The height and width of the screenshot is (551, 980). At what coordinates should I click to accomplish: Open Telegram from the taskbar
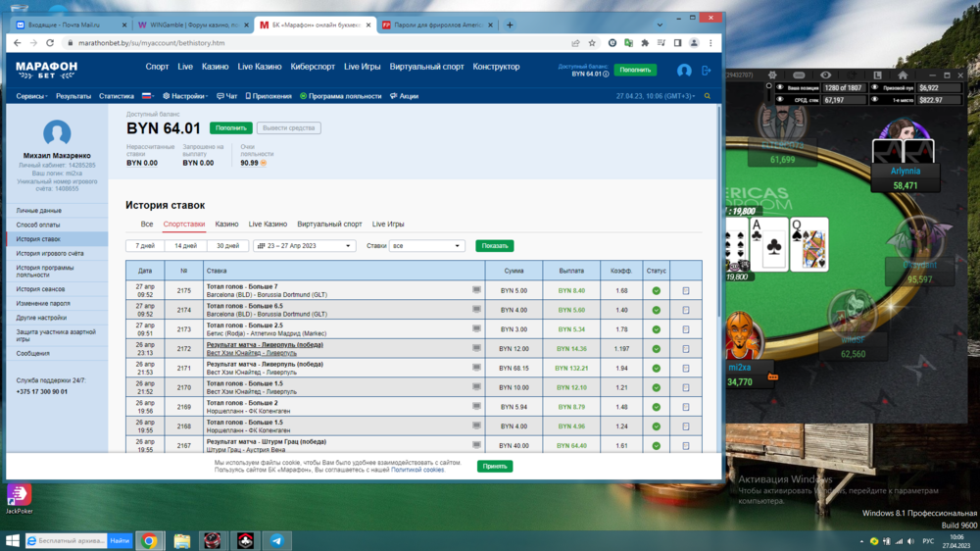[x=277, y=540]
